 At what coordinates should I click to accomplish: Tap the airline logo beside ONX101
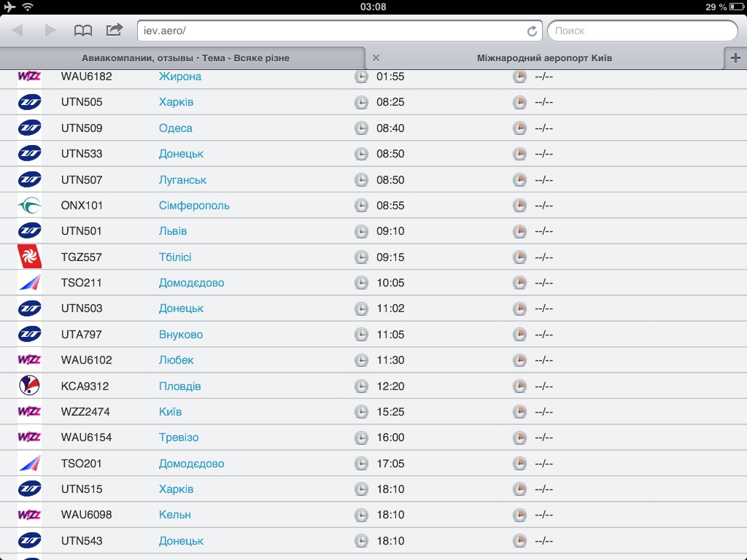(29, 206)
